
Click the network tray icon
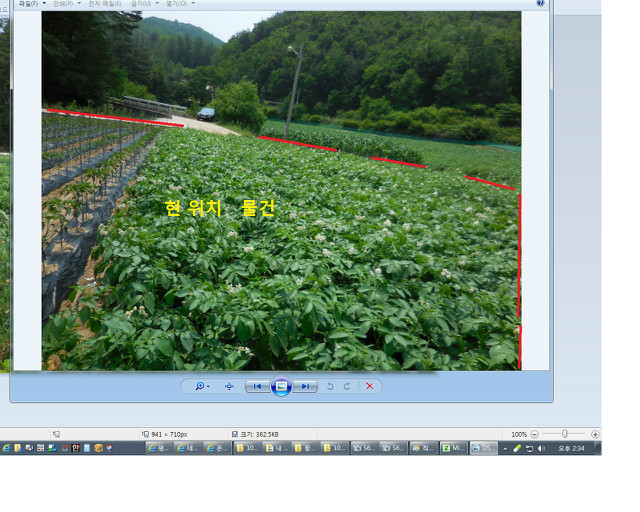[x=529, y=448]
